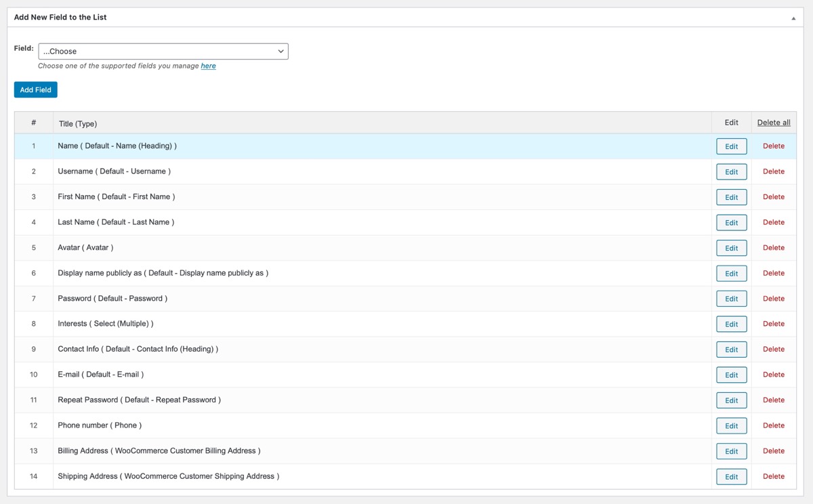Select "Username ( Default - Username )" row text
This screenshot has width=813, height=504.
114,171
